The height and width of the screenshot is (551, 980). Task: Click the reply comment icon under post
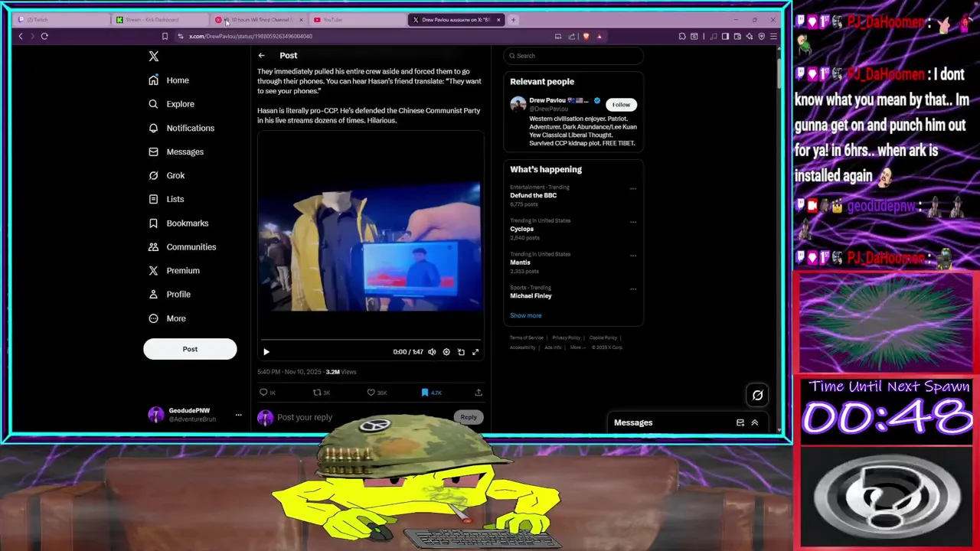pos(263,393)
